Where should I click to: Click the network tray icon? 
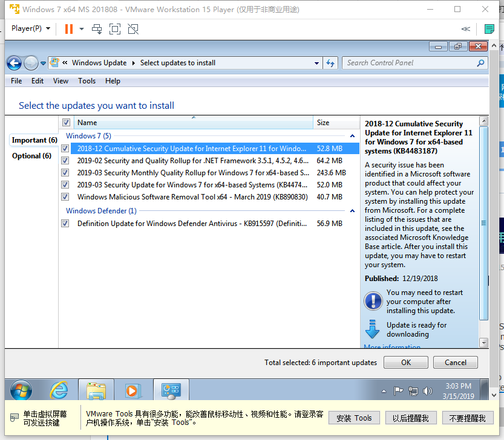point(413,391)
